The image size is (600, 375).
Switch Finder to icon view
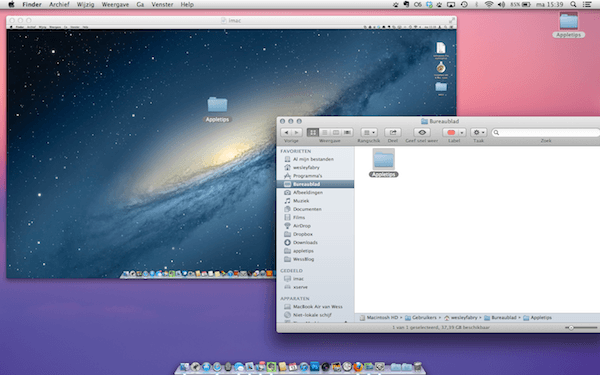click(x=313, y=132)
